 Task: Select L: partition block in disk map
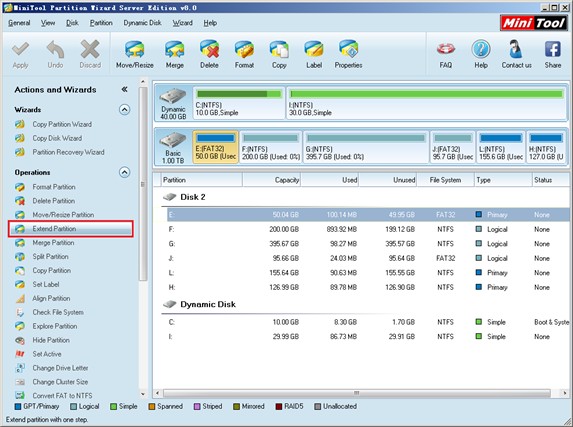501,147
